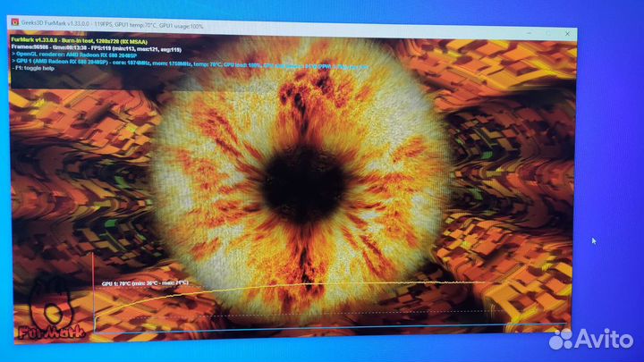Click the GPU 1 core and mem clock line
The image size is (644, 362).
tap(190, 64)
